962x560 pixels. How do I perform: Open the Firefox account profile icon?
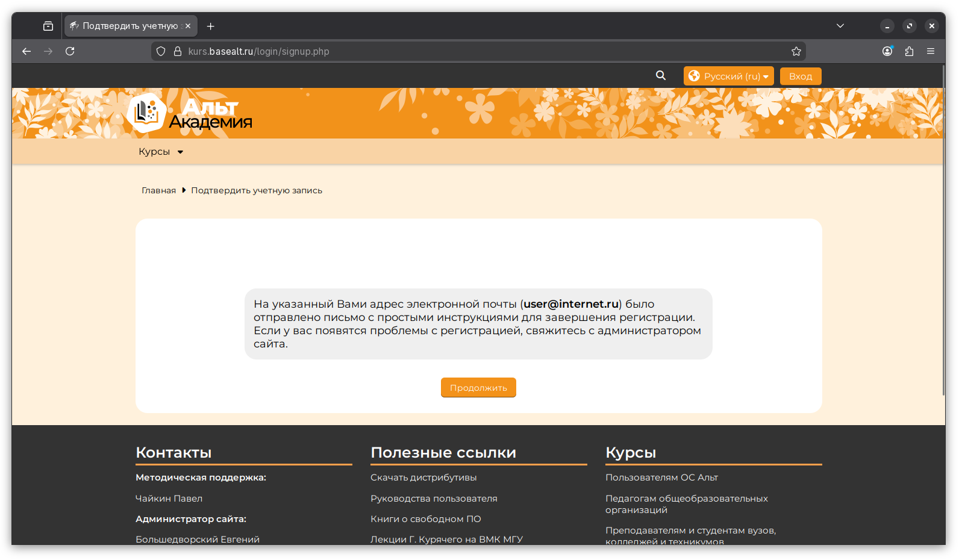click(x=887, y=51)
